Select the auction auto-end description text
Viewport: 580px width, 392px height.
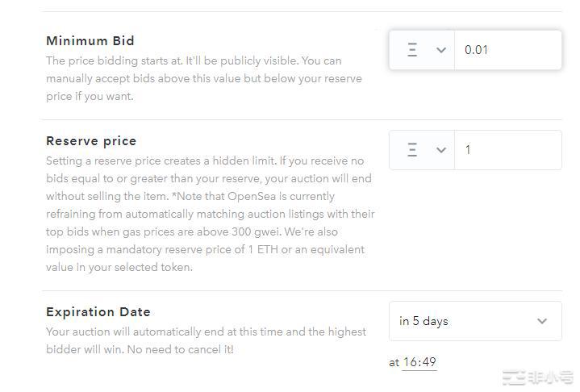(206, 340)
